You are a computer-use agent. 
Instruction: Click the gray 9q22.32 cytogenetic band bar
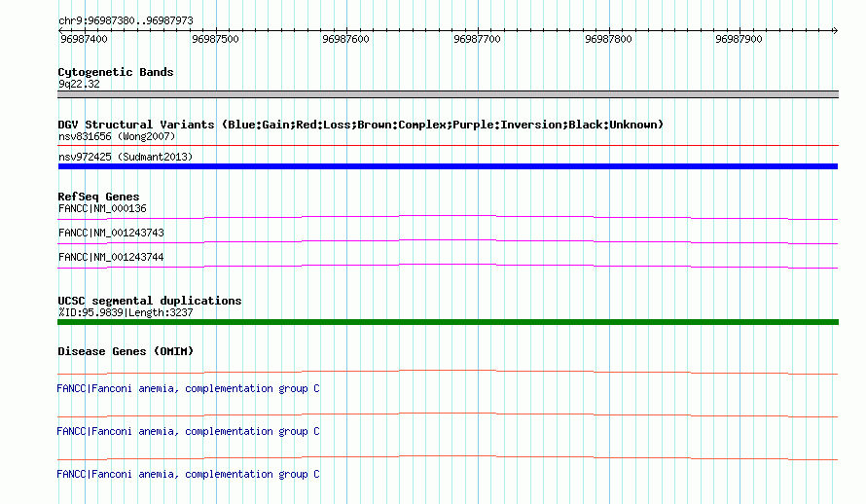(448, 94)
